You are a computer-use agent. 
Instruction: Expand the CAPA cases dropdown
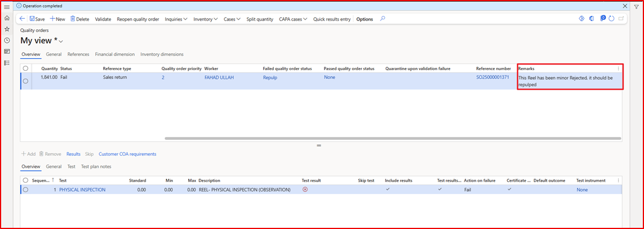293,19
